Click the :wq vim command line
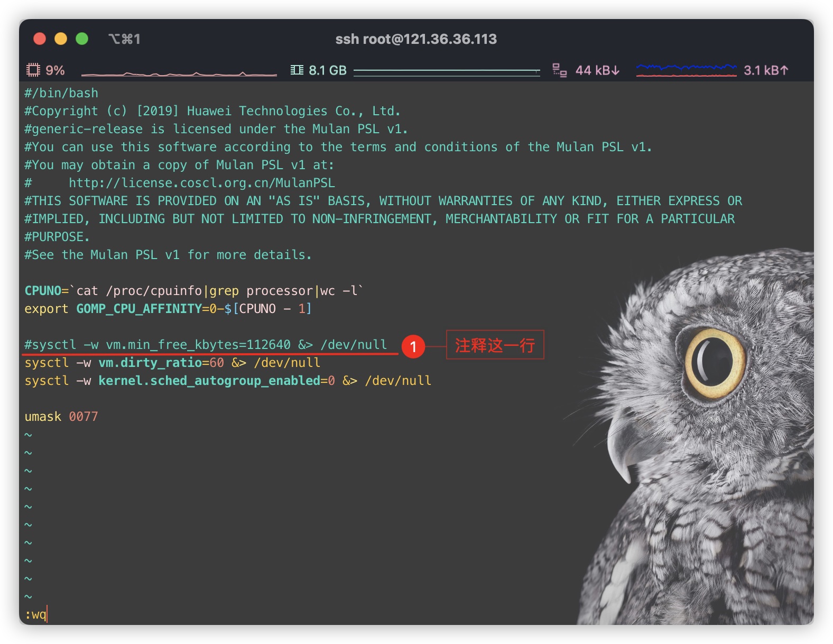Screen dimensions: 833x644 tap(36, 614)
